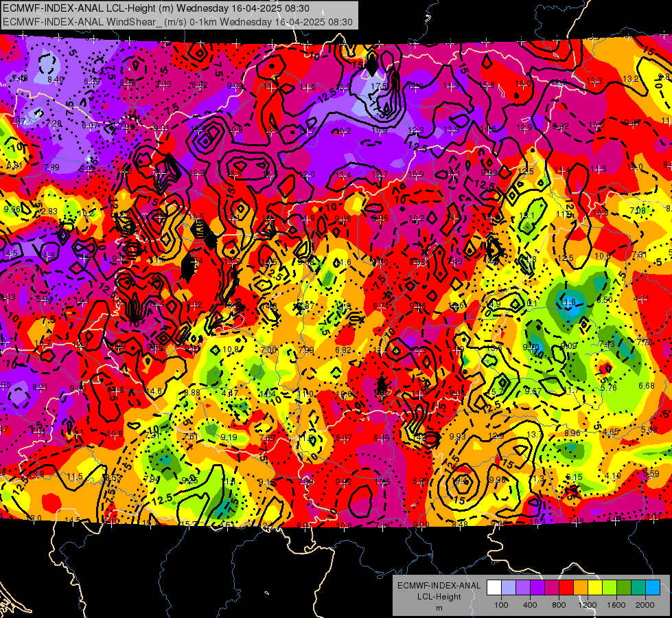Click the ECMWF-INDEX-ANAL legend heading

[439, 586]
